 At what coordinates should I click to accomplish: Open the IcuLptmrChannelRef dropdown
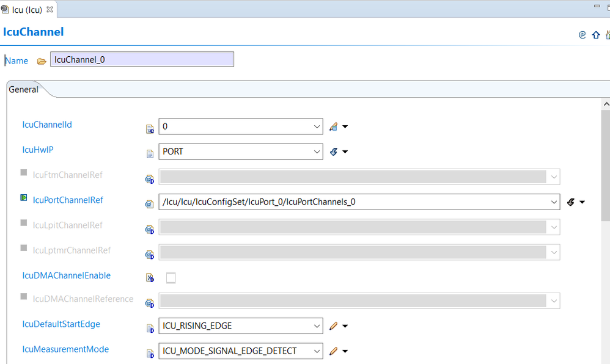click(x=554, y=253)
